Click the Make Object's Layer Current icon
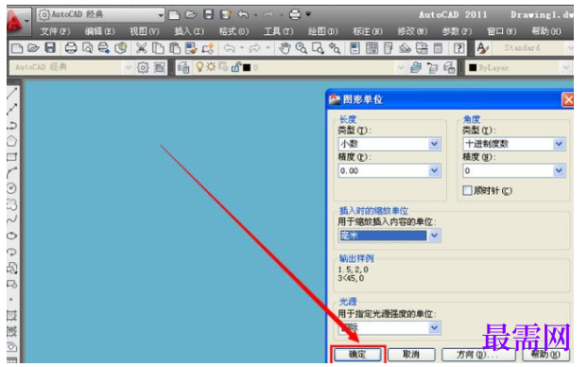The image size is (588, 367). tap(416, 67)
